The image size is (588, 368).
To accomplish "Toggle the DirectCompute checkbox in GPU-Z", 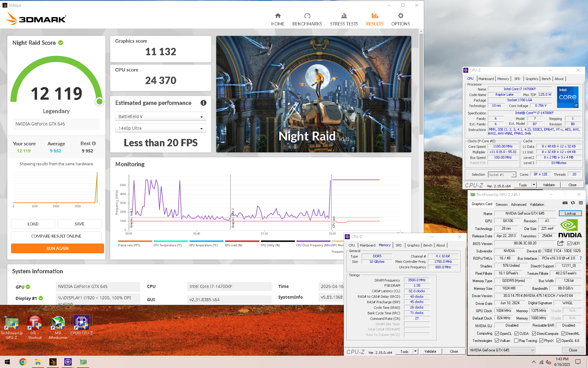I will (x=534, y=333).
